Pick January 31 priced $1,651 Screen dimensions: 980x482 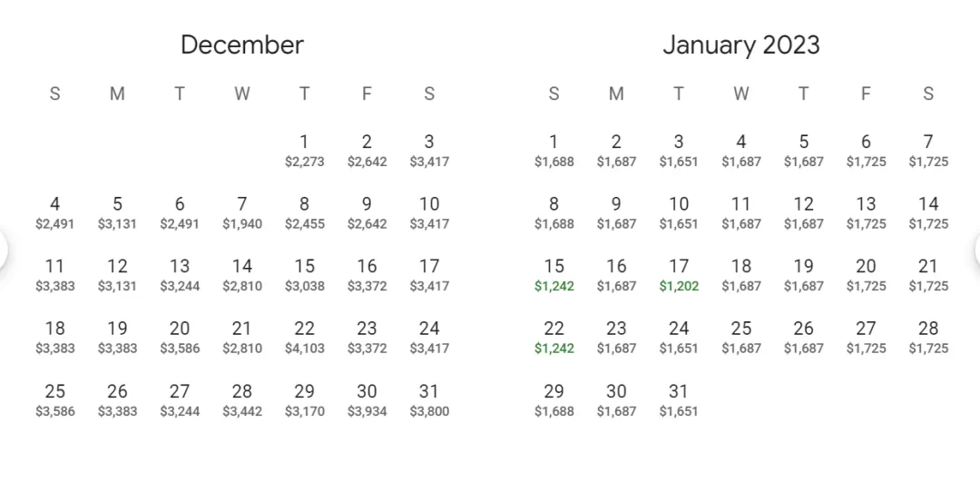[679, 400]
